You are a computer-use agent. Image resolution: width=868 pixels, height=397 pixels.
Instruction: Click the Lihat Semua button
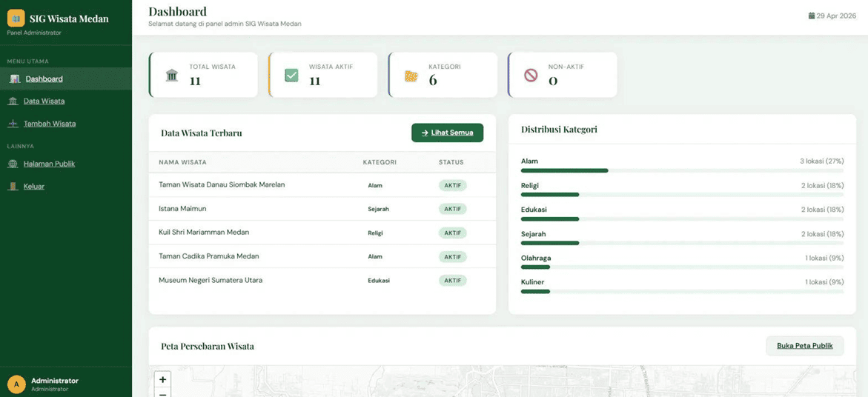click(x=447, y=133)
